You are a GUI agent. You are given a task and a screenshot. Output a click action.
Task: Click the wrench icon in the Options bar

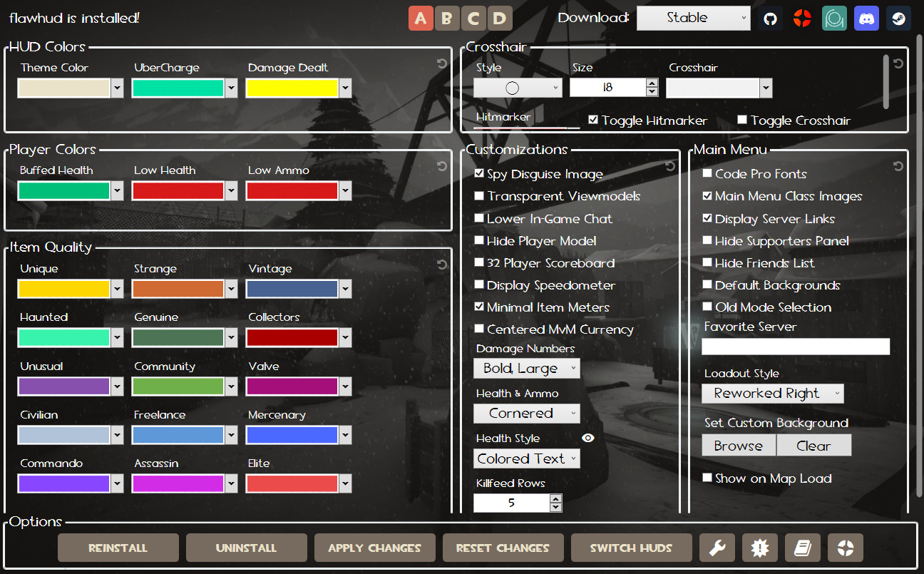(717, 548)
